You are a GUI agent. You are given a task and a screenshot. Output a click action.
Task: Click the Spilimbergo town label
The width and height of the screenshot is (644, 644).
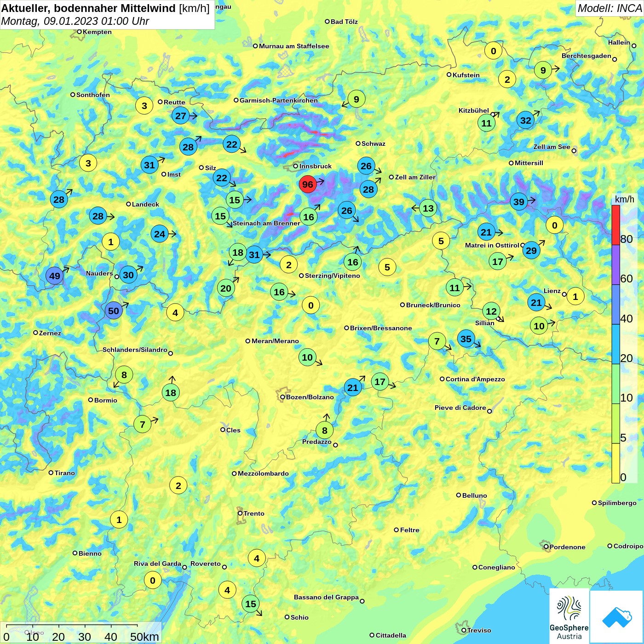click(x=617, y=503)
